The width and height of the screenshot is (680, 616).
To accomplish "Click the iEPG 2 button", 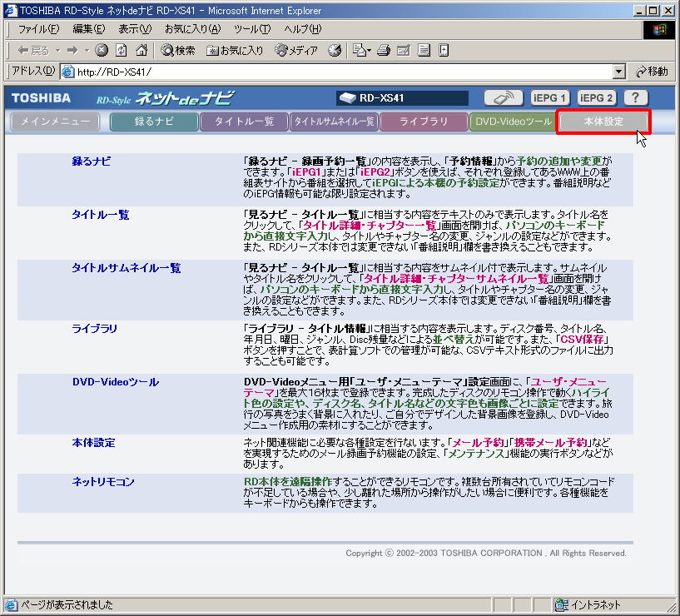I will [x=596, y=98].
